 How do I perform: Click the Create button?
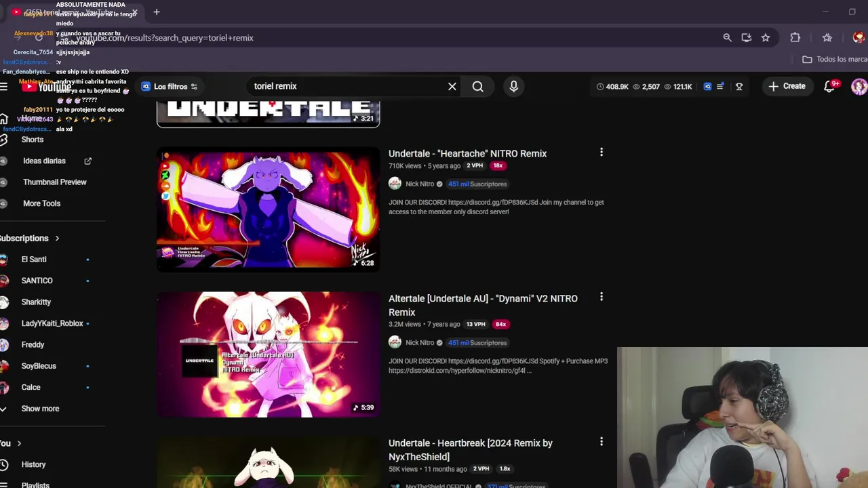click(787, 86)
